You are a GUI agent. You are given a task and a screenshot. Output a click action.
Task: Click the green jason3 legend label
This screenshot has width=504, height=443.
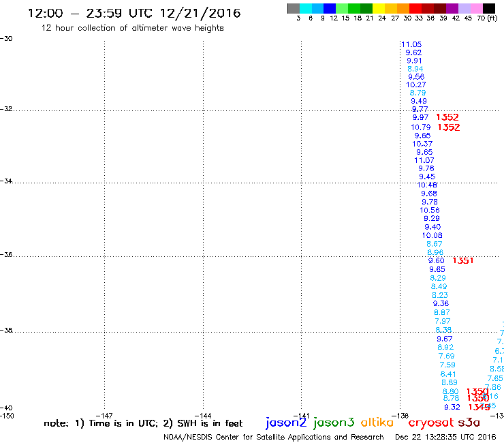334,423
